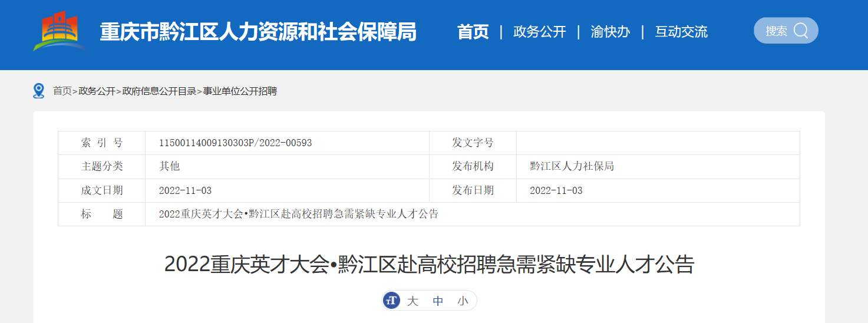Click the site title 重庆市黔江区人力资源和社会保障局
This screenshot has width=868, height=323.
coord(258,32)
